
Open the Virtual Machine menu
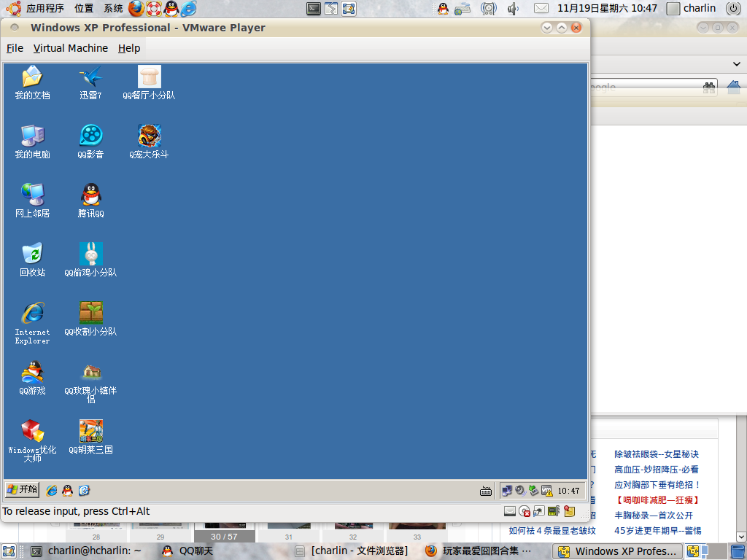(71, 48)
